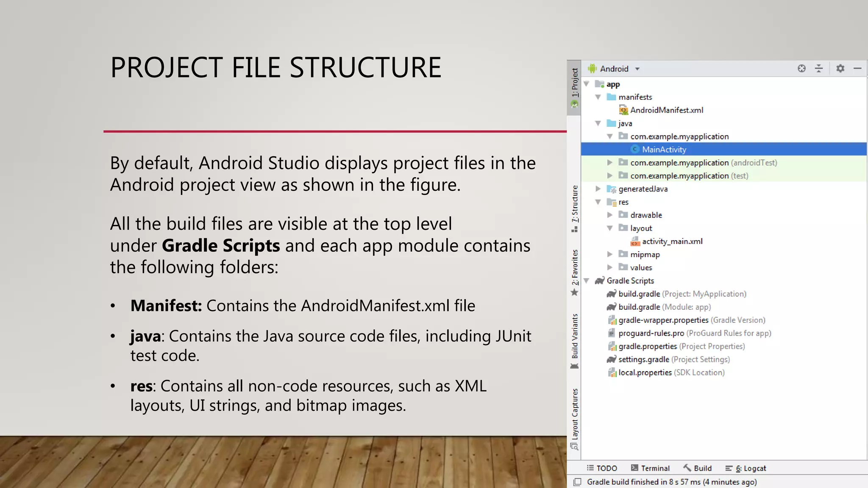The image size is (868, 488).
Task: Click the Android robot icon in view selector
Action: click(592, 69)
